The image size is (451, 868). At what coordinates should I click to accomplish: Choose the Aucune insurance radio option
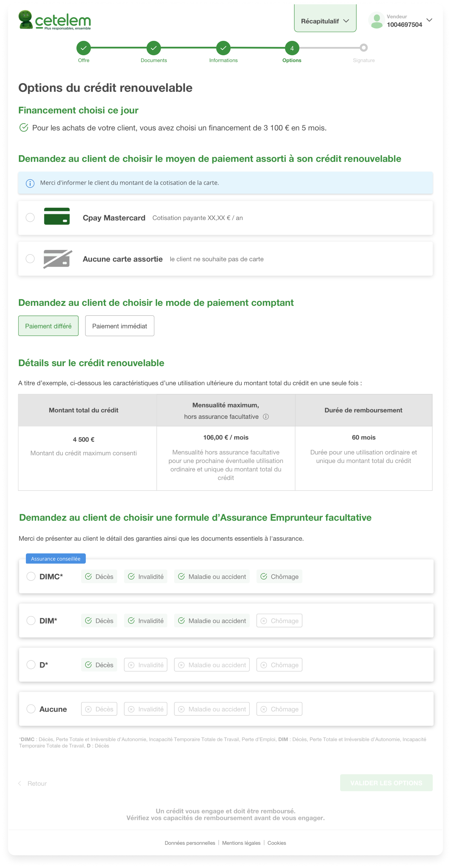[31, 709]
